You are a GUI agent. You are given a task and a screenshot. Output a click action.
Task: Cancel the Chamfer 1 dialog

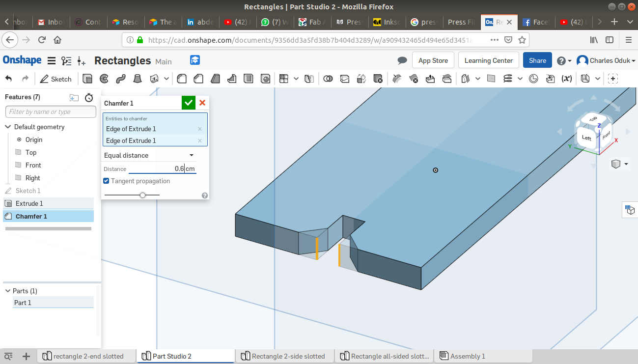pos(202,103)
